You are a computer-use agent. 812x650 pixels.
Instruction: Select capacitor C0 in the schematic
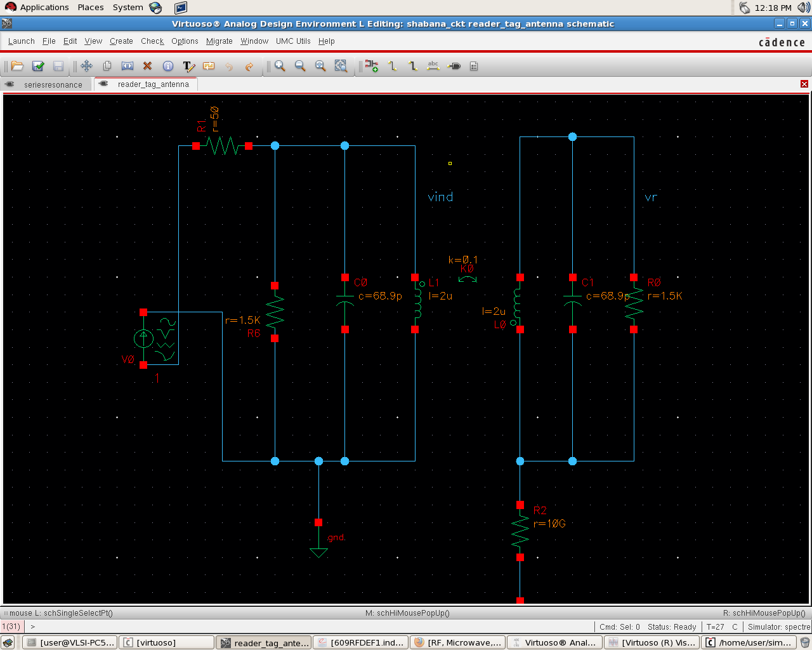coord(344,303)
